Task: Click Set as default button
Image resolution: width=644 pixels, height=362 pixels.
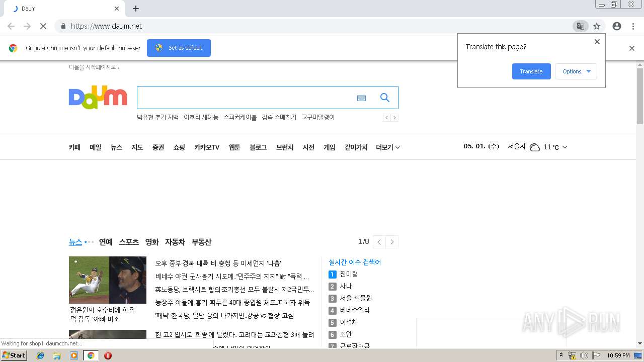Action: 179,48
